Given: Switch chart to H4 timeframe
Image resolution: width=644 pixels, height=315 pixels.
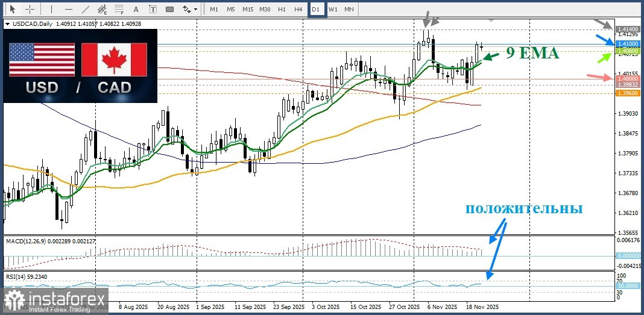Looking at the screenshot, I should [x=298, y=9].
